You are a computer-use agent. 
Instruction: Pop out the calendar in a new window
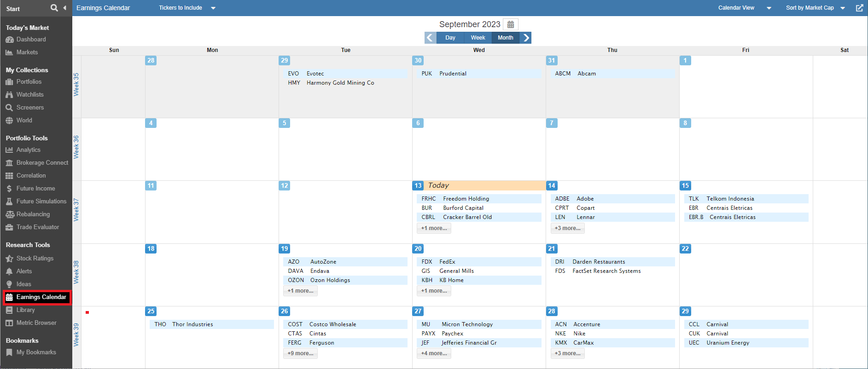point(859,8)
